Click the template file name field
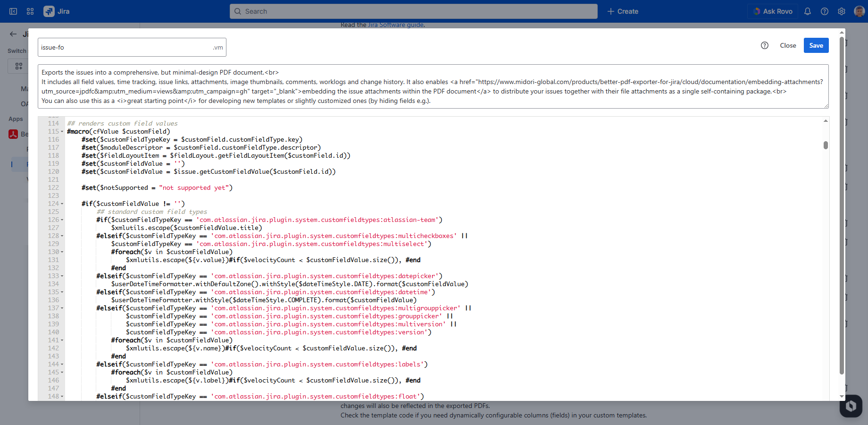868x425 pixels. pos(125,47)
